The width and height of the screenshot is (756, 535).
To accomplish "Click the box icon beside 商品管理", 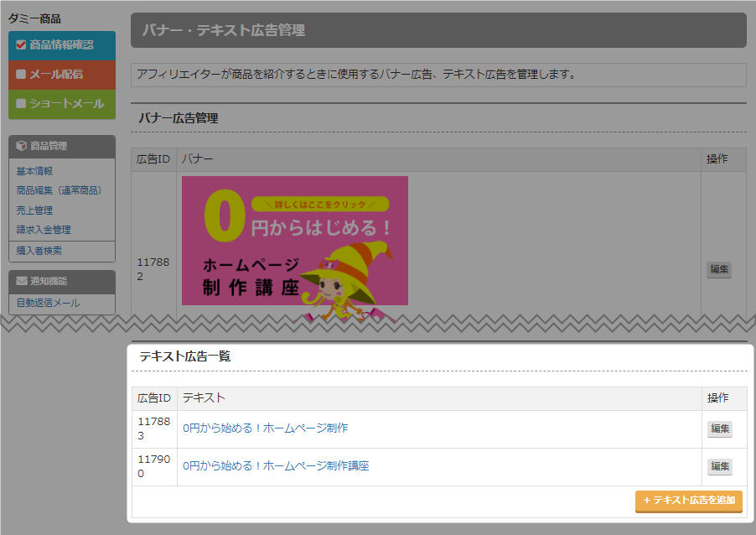I will [x=21, y=146].
